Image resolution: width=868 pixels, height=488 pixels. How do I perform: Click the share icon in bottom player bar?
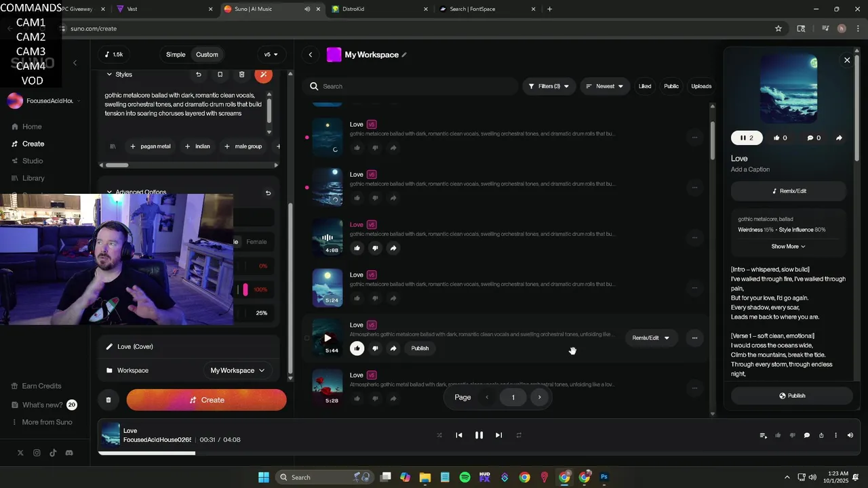pos(821,435)
